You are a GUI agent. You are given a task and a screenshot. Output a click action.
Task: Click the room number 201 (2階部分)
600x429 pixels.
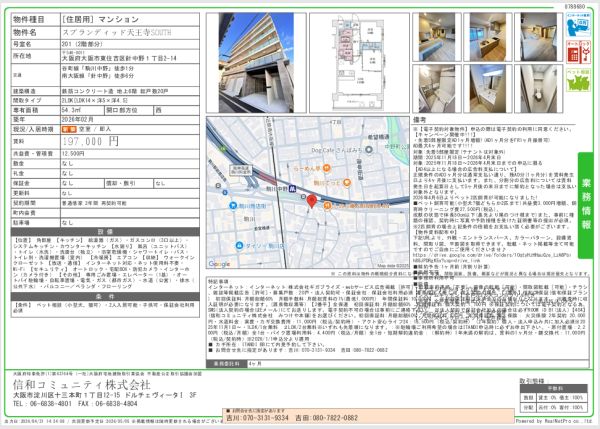pyautogui.click(x=82, y=44)
